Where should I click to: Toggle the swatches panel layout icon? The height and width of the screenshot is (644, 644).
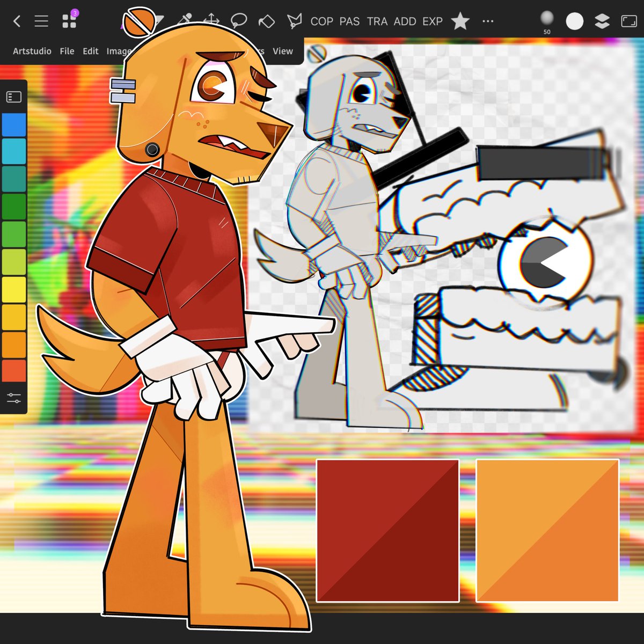tap(14, 97)
